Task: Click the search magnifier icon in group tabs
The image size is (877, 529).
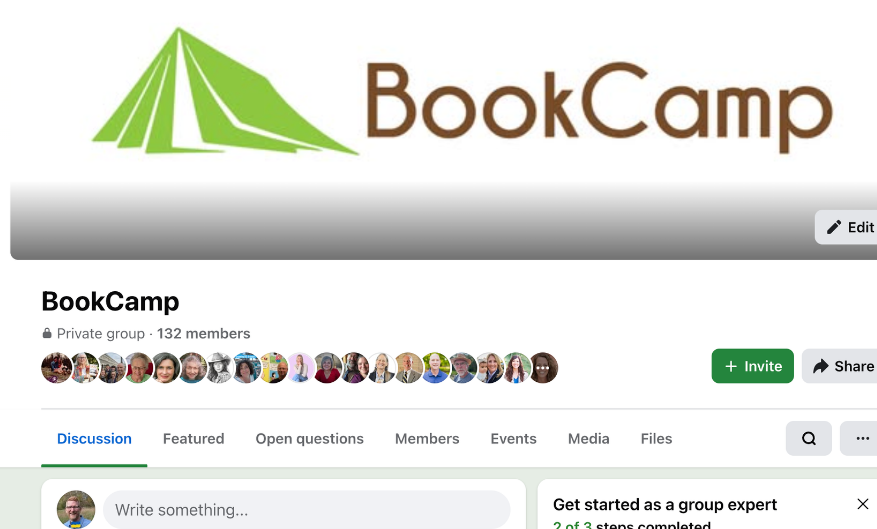Action: coord(808,438)
